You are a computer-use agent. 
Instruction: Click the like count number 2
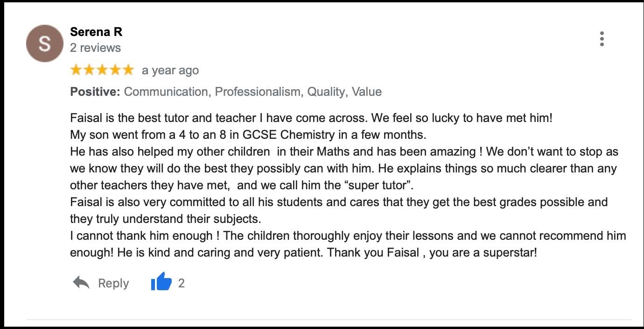click(x=182, y=283)
